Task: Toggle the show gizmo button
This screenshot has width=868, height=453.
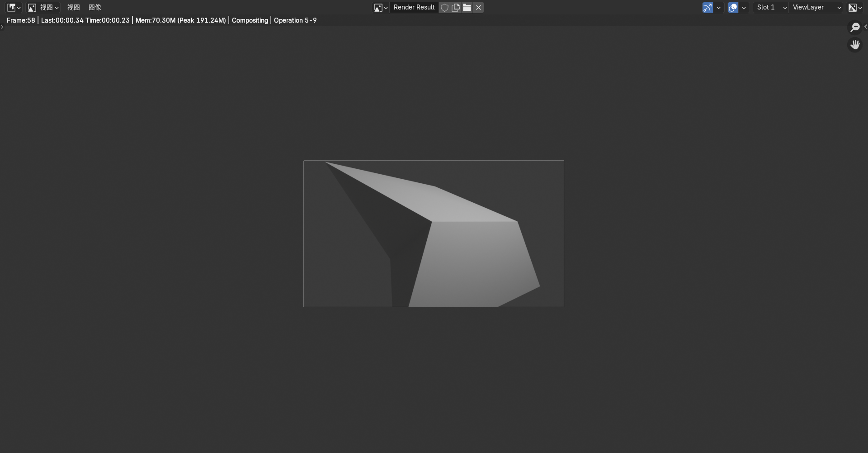Action: pyautogui.click(x=708, y=7)
